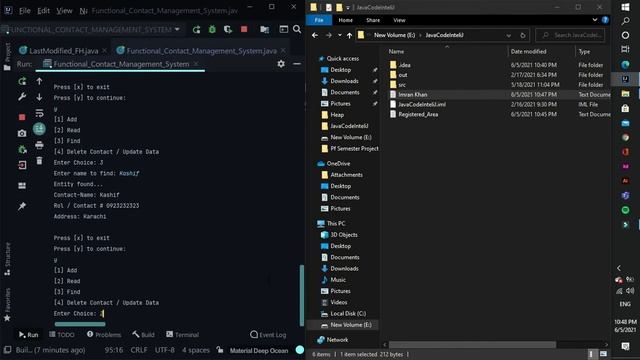This screenshot has width=640, height=360.
Task: Click the pin tab icon in Run panel
Action: coord(22,206)
